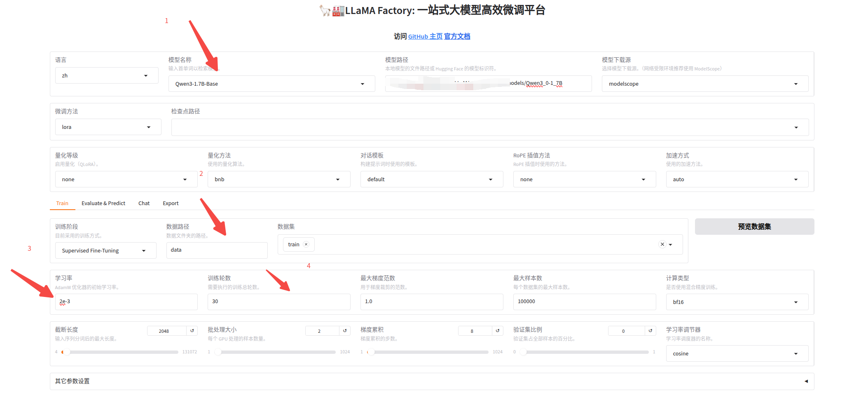
Task: Click the max samples field 100000
Action: coord(585,302)
